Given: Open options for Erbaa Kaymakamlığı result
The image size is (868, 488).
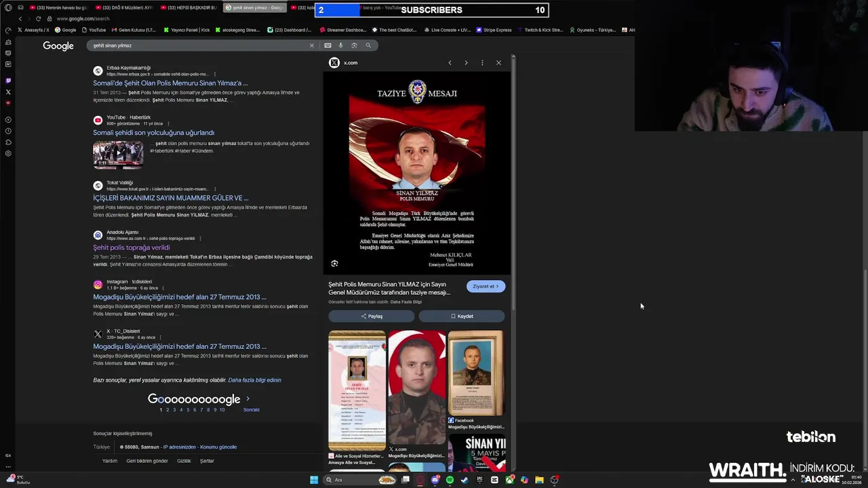Looking at the screenshot, I should pos(215,74).
